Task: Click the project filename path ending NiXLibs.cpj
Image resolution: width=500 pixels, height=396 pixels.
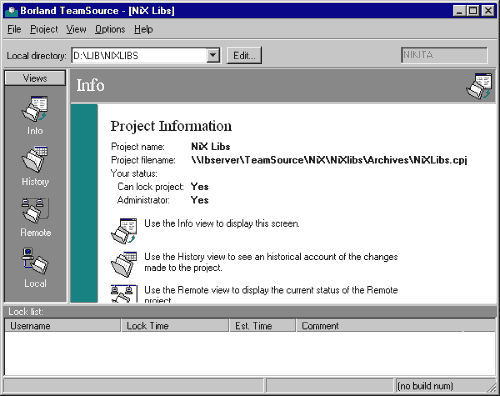Action: pos(329,160)
